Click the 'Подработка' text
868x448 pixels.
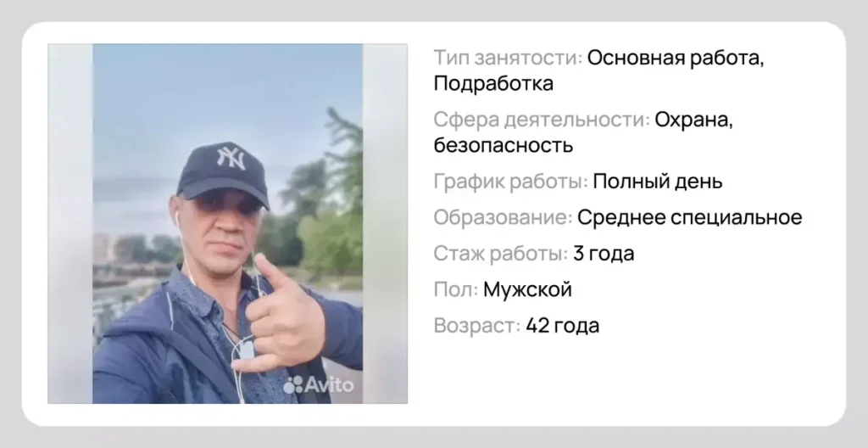point(493,84)
